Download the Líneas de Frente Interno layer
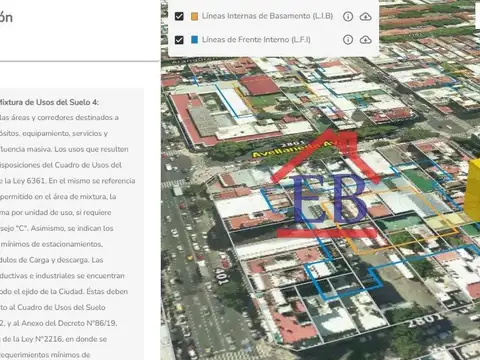Screen dimensions: 480x360 [x=365, y=40]
